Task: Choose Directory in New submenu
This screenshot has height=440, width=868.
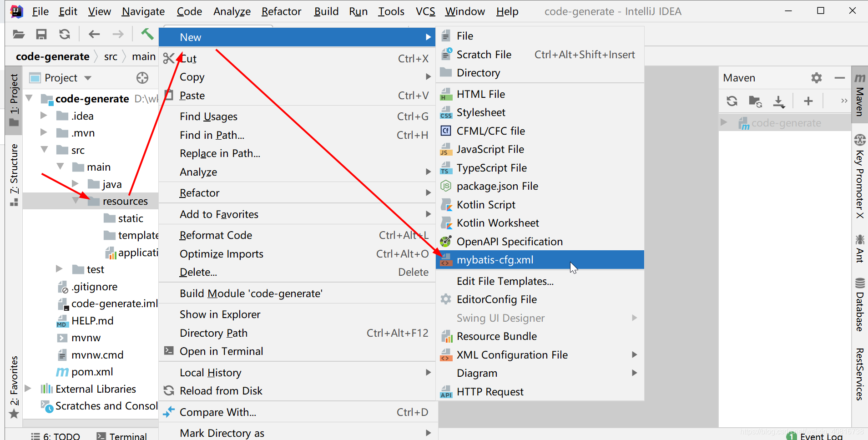Action: (540, 73)
